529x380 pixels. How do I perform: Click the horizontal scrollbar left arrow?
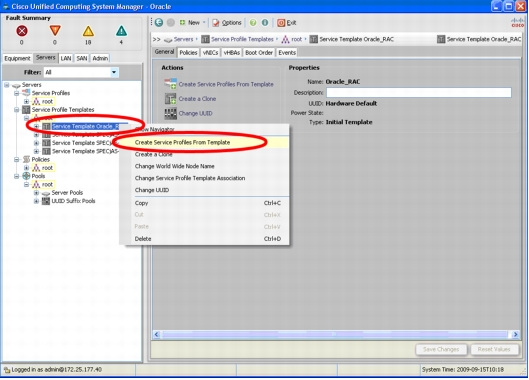tap(157, 334)
